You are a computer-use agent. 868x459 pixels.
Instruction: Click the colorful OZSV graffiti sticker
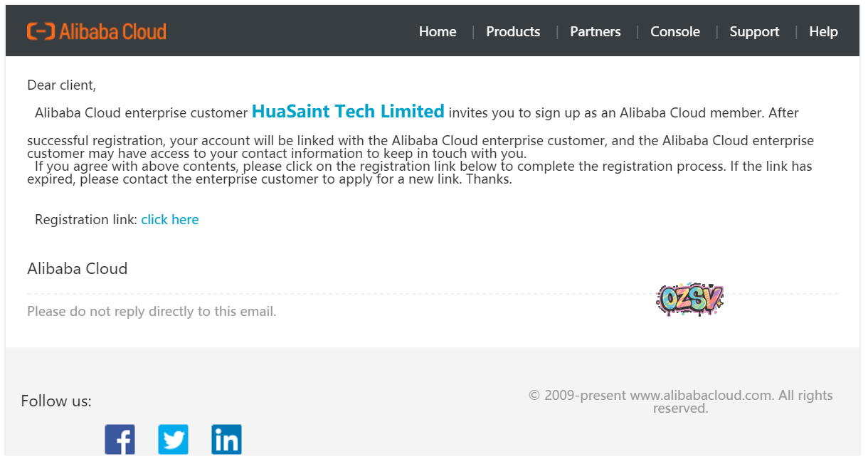[x=689, y=300]
